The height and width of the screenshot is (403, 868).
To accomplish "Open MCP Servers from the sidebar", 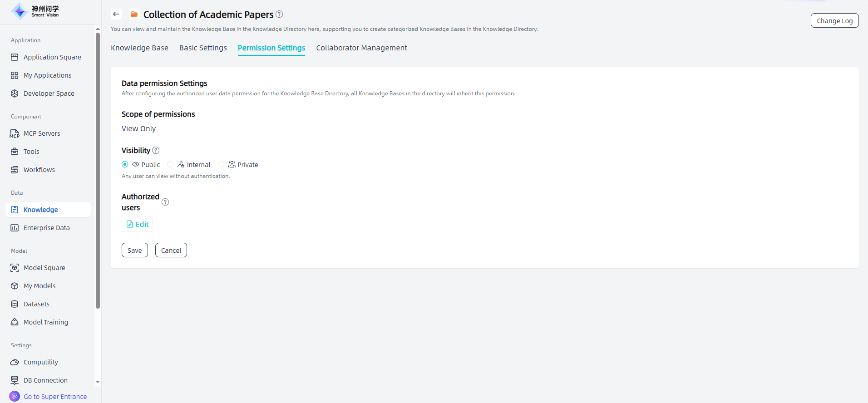I will (42, 133).
